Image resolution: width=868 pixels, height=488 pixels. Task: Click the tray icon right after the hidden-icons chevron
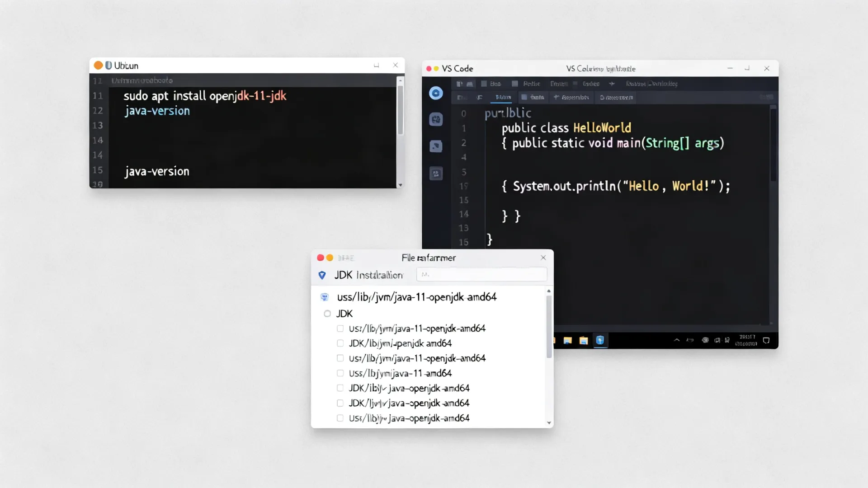coord(690,340)
